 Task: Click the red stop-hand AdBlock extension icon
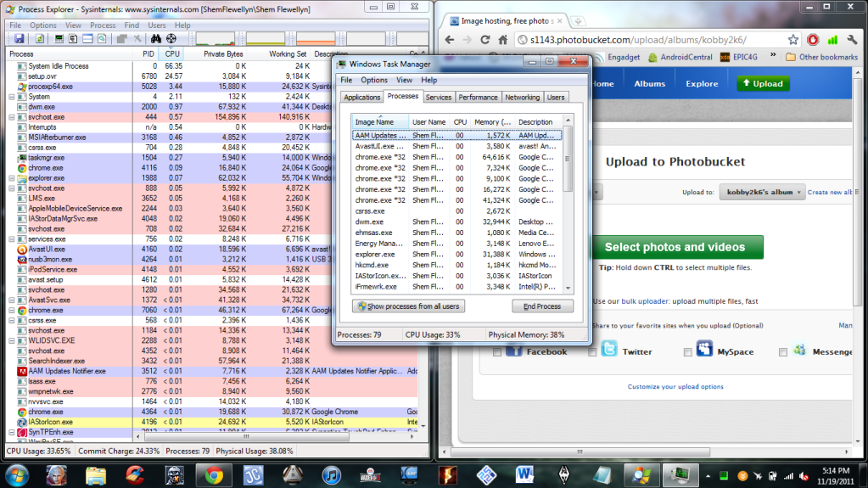[x=813, y=40]
